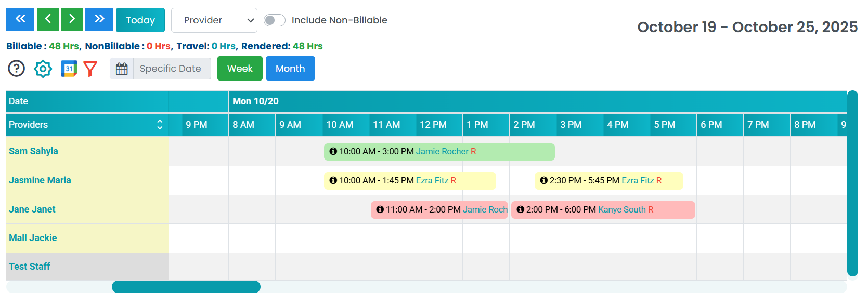Toggle Include Non-Billable switch

274,20
